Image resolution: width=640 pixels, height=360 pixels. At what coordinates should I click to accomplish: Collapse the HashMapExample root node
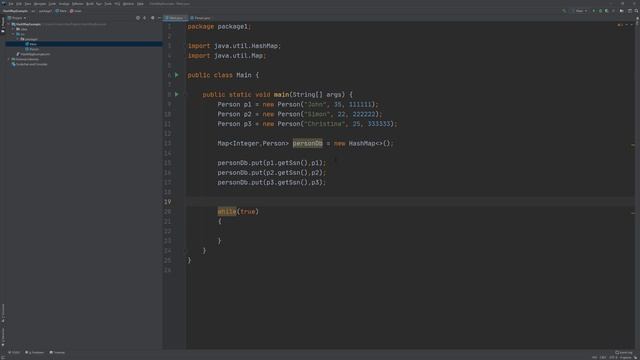[8, 24]
